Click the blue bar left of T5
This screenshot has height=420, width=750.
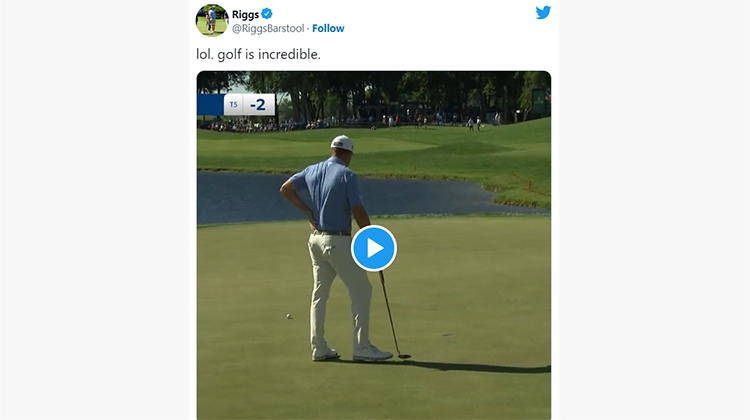[210, 104]
